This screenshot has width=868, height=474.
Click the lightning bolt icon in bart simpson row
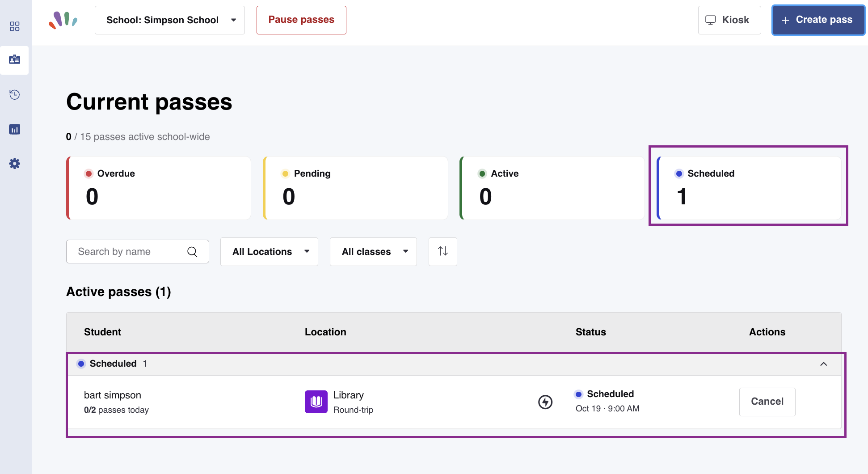point(545,402)
